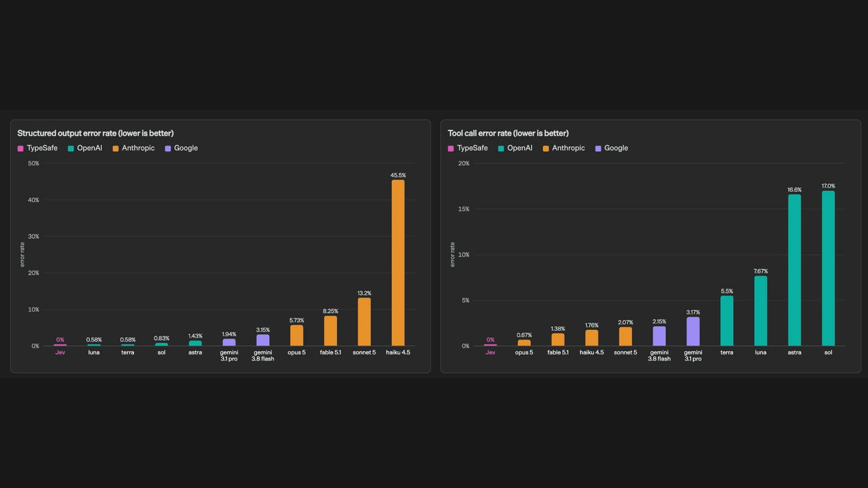Click the 1.43% value label above astra

tap(195, 336)
